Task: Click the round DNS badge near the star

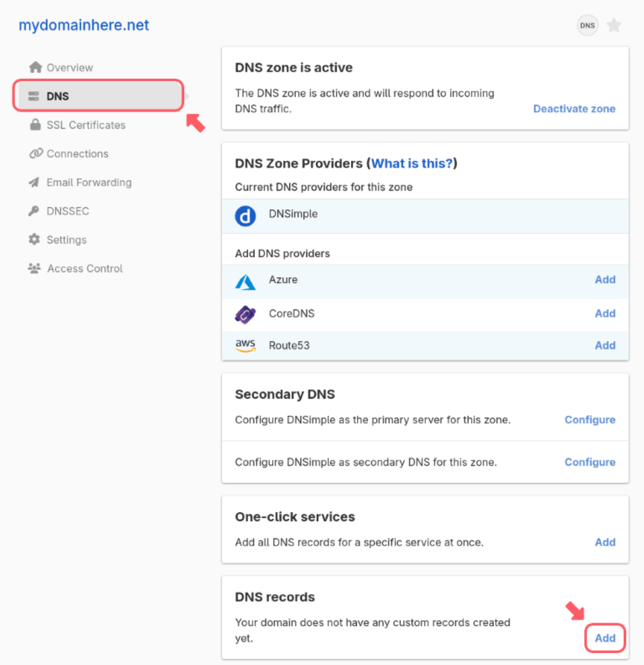Action: 587,25
